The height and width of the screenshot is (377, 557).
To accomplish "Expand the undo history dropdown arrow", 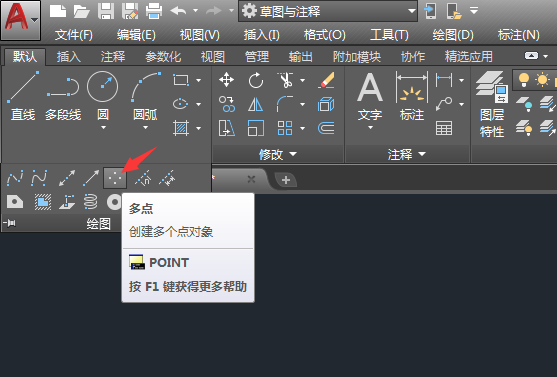I will 195,11.
